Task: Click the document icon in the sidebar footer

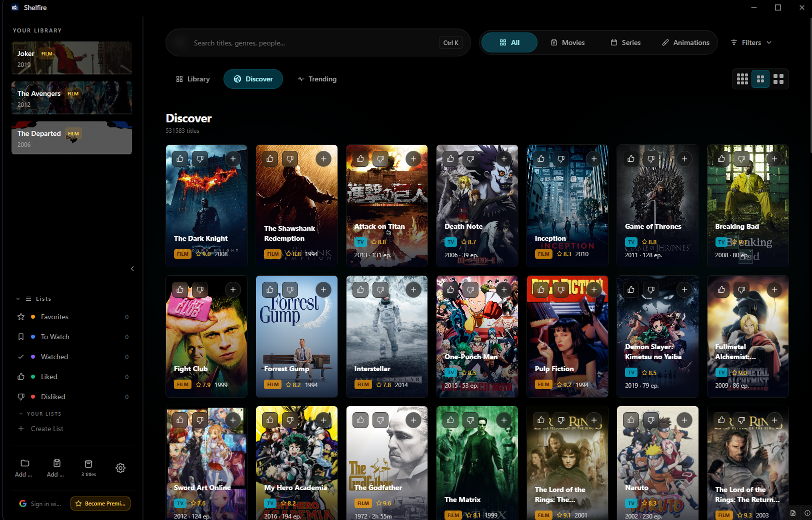Action: coord(57,463)
